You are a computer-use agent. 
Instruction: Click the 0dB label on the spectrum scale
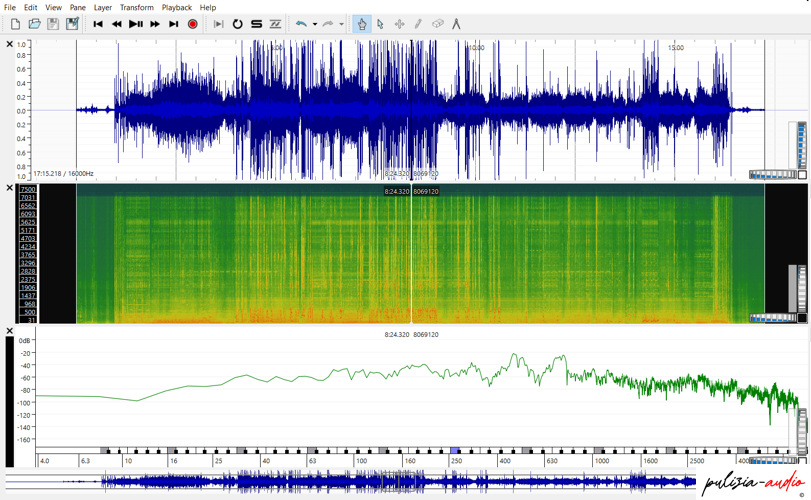point(24,340)
